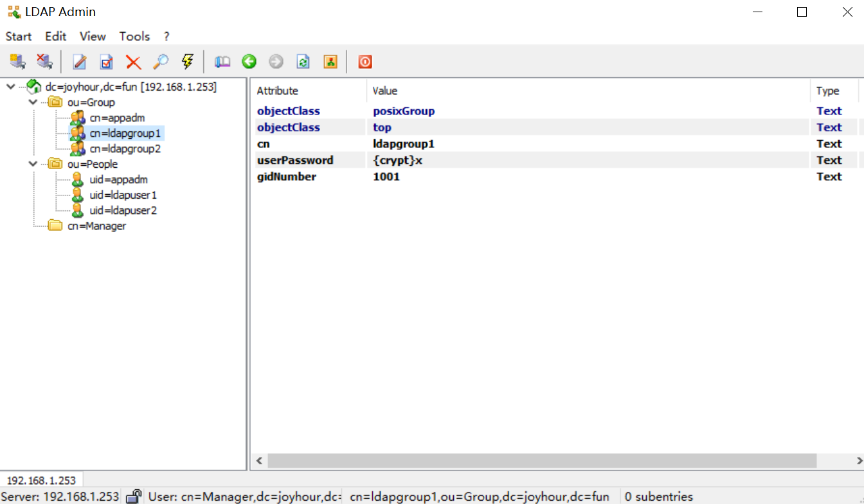Select the cn=appadm group entry
864x504 pixels.
click(x=118, y=118)
